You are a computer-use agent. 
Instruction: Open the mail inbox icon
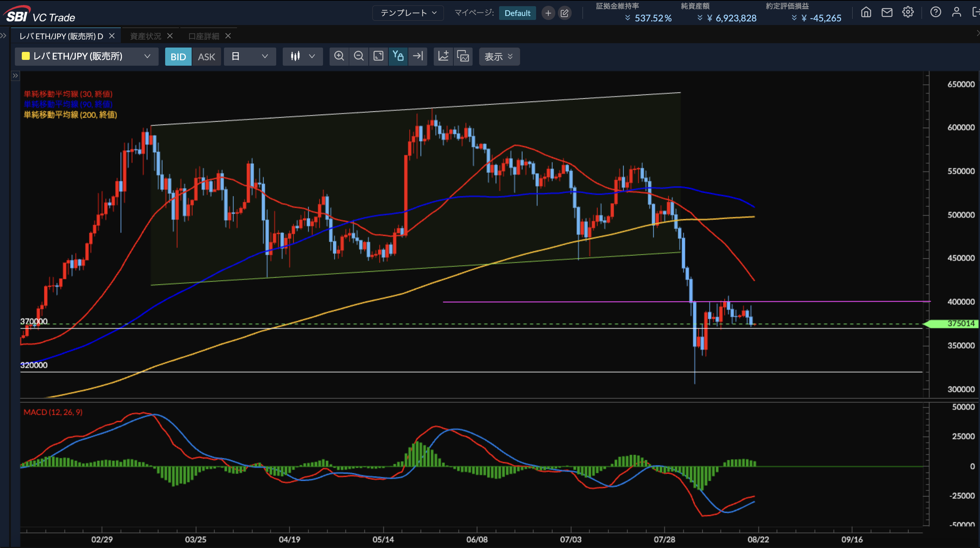point(887,12)
